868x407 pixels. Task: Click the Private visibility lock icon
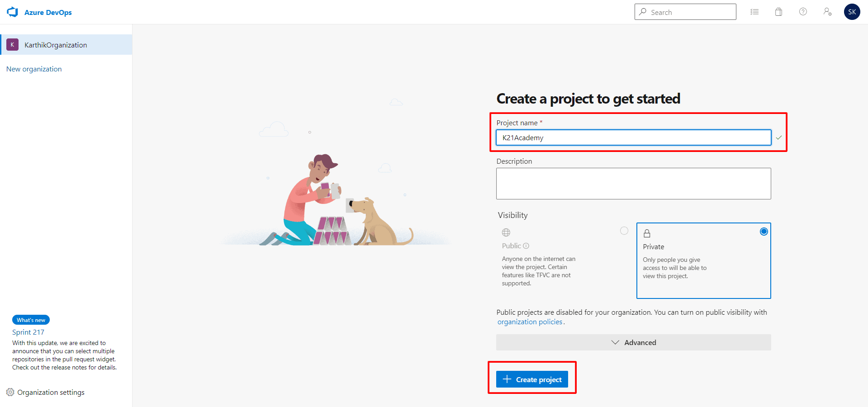[647, 233]
